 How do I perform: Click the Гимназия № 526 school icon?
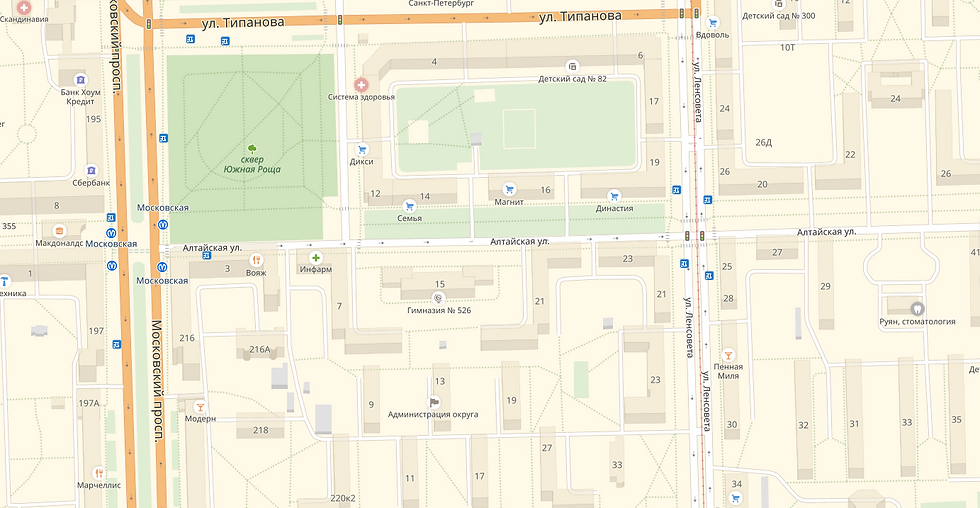[439, 299]
